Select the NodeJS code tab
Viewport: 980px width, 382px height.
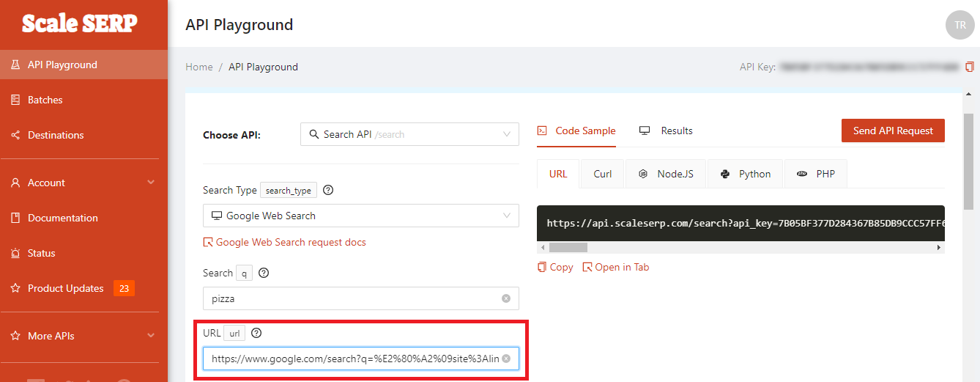pos(666,174)
